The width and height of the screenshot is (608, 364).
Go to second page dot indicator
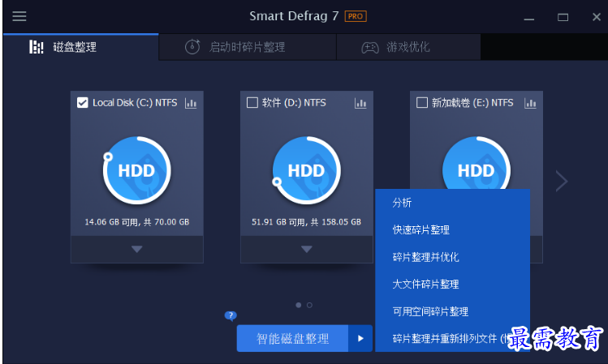(x=309, y=305)
